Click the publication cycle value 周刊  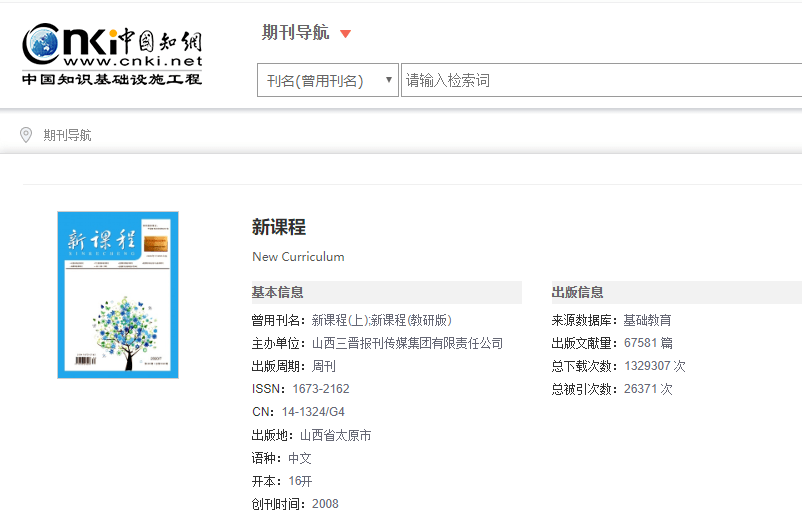[x=324, y=366]
